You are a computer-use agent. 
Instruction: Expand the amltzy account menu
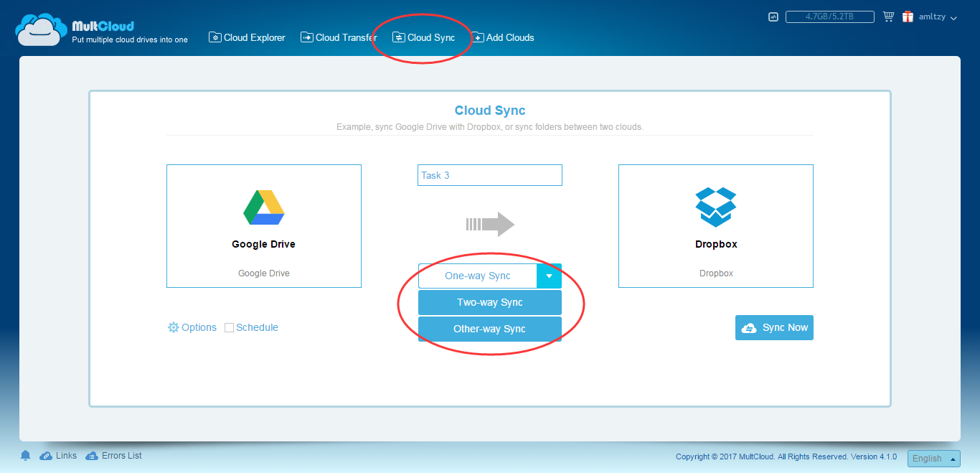click(938, 17)
